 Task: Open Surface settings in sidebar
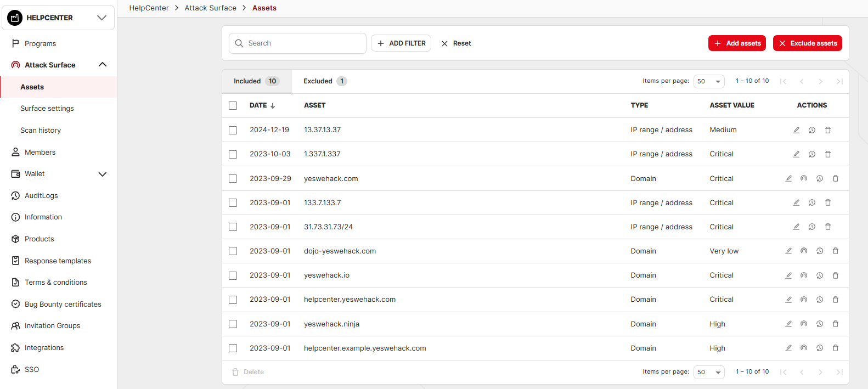(x=47, y=109)
